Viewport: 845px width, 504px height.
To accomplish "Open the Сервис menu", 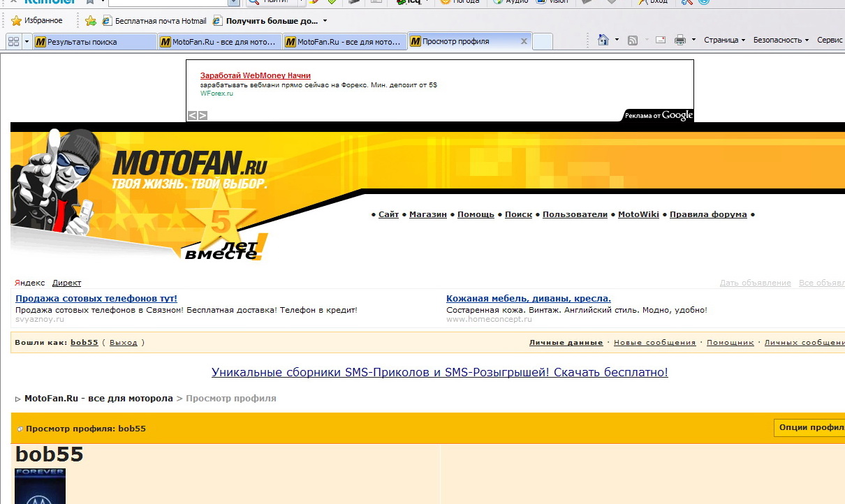I will click(830, 40).
